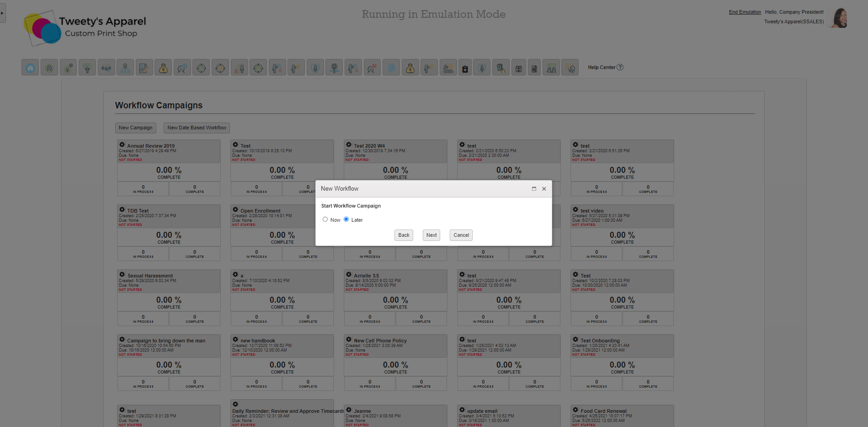Open gear settings on TDB Test card

click(122, 209)
